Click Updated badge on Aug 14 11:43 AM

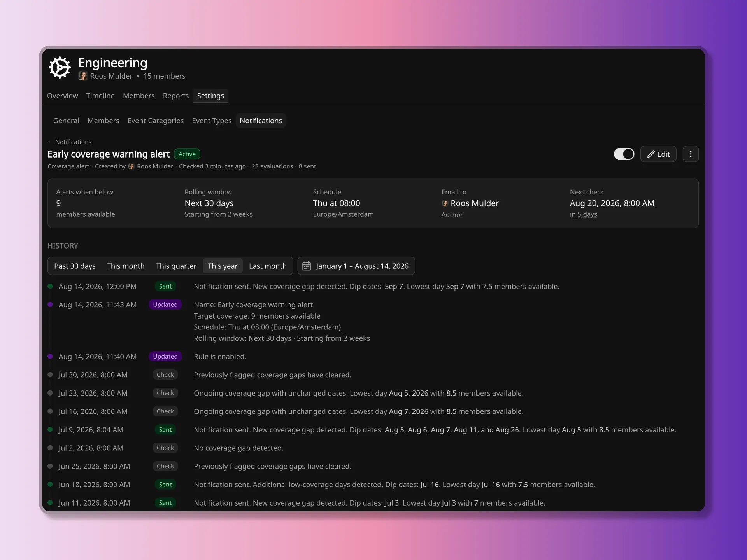click(165, 304)
